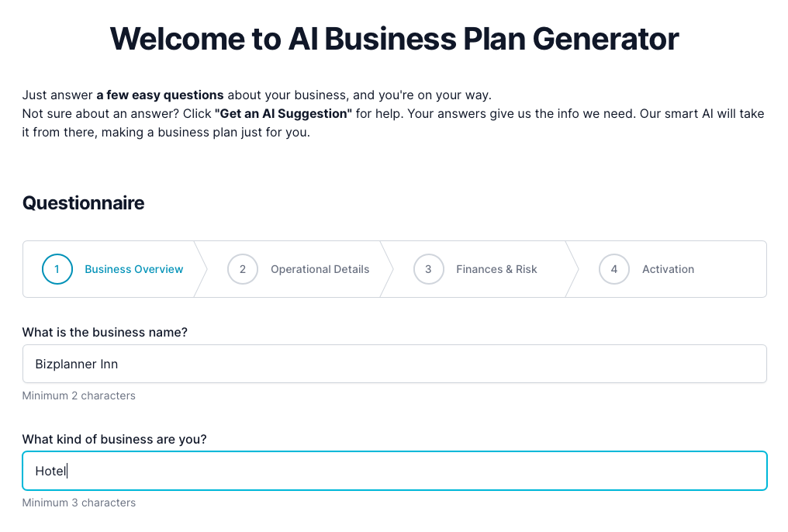Go to the Finances & Risk step

click(x=496, y=269)
